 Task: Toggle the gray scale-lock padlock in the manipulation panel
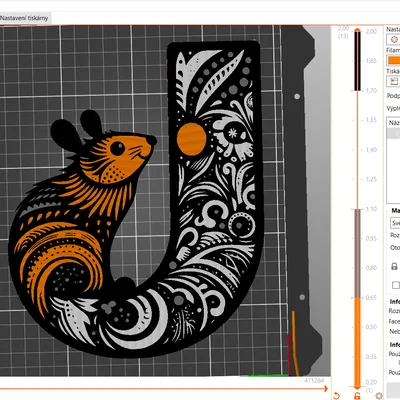click(394, 266)
